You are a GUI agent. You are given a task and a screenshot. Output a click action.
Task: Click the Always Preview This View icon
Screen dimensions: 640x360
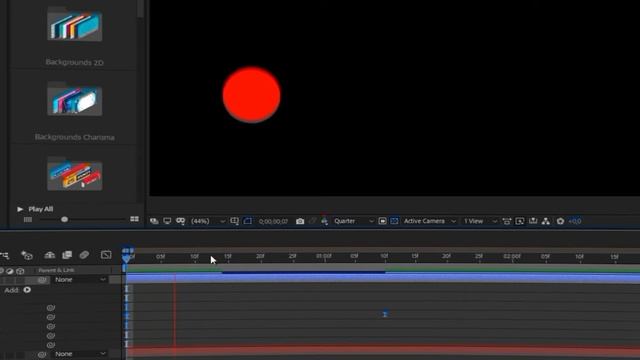tap(154, 221)
